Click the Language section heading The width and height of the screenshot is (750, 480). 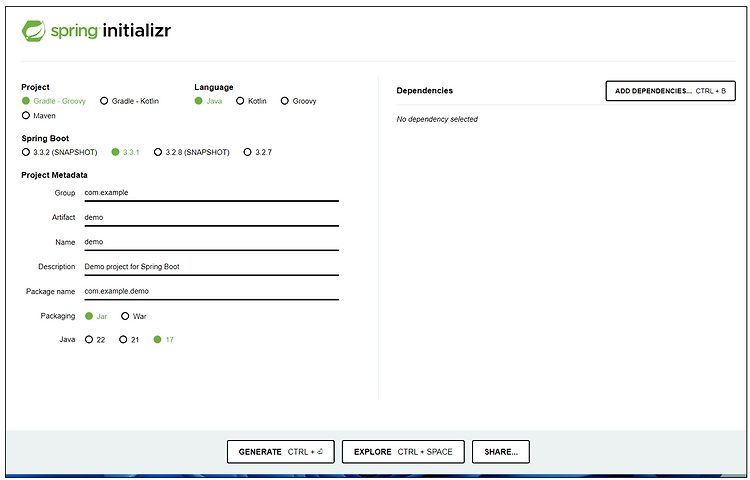coord(214,87)
